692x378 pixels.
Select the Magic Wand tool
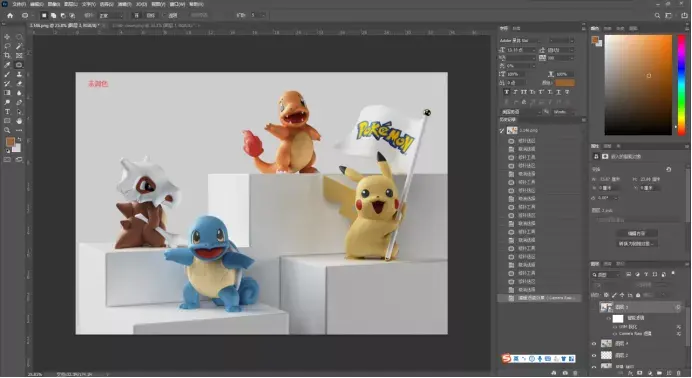click(x=19, y=46)
